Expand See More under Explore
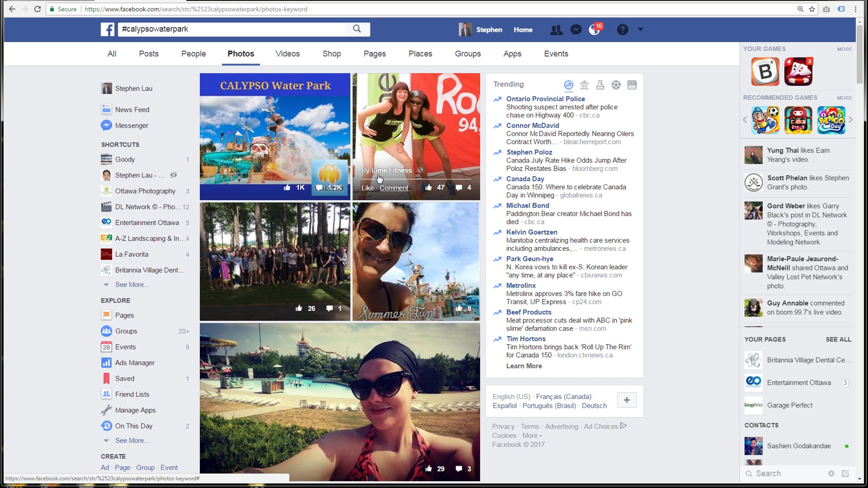 tap(132, 441)
